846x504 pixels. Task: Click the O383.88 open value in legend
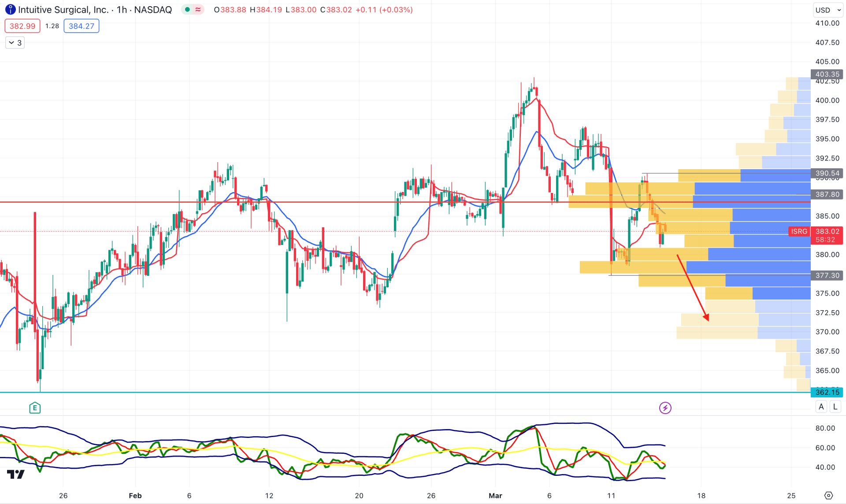(x=230, y=10)
